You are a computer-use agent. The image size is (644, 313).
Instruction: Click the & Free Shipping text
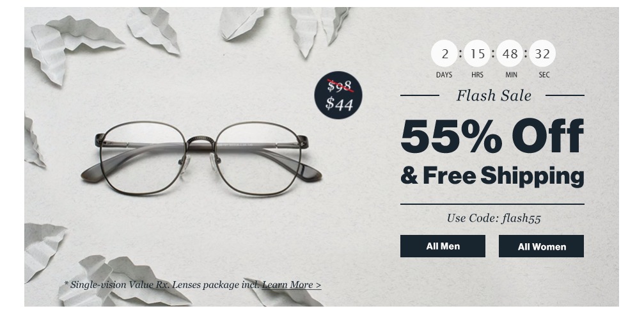pyautogui.click(x=492, y=176)
